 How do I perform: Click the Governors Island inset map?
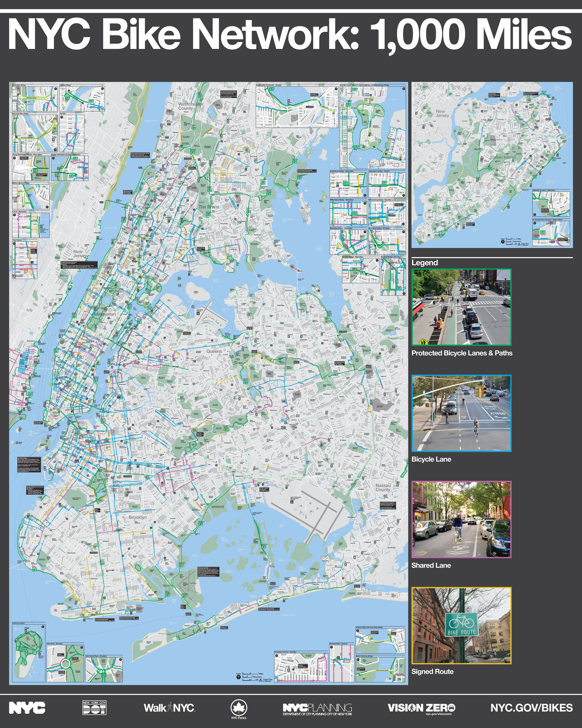(x=28, y=654)
